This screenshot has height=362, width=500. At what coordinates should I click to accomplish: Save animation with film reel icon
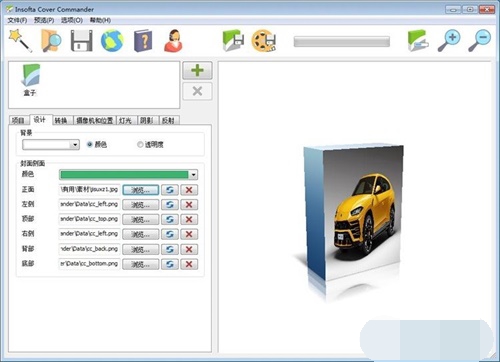(264, 41)
